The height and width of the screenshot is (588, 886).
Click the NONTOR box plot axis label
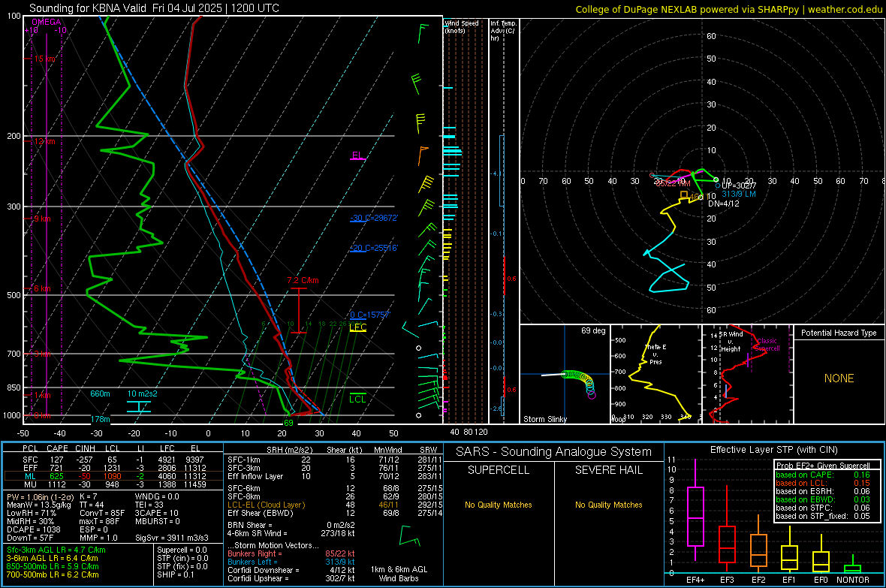point(853,580)
